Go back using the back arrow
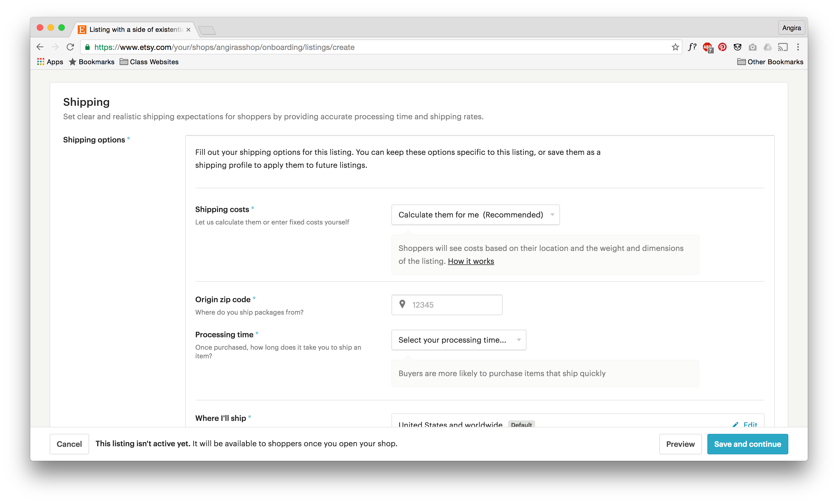 [40, 47]
